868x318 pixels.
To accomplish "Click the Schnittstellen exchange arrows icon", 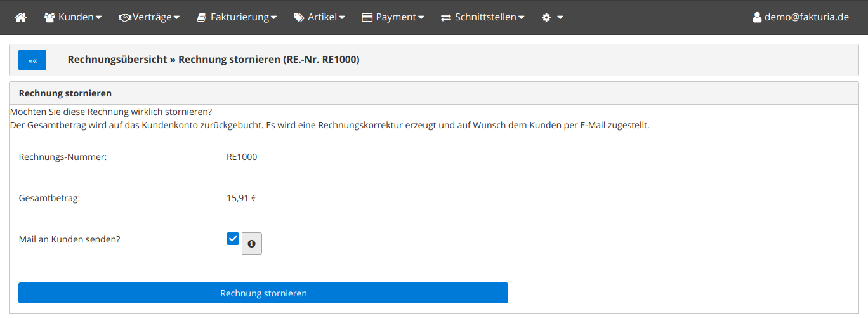I will 446,18.
